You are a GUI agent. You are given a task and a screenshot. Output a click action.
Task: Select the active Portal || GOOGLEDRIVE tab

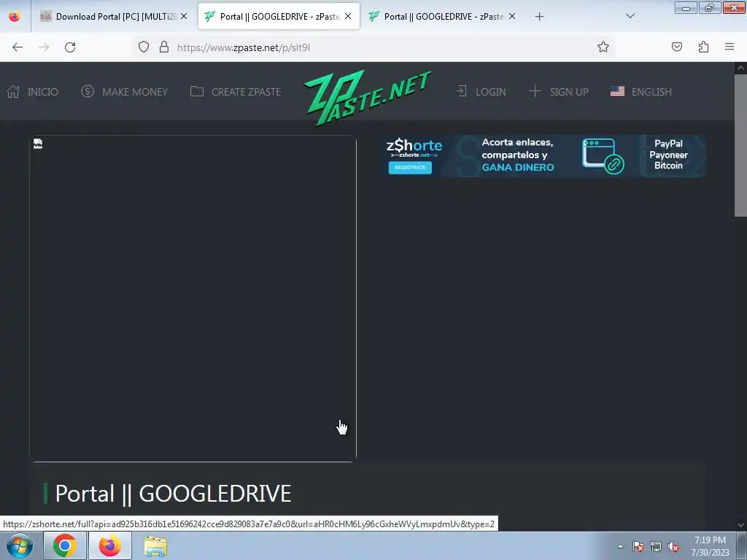pos(279,17)
